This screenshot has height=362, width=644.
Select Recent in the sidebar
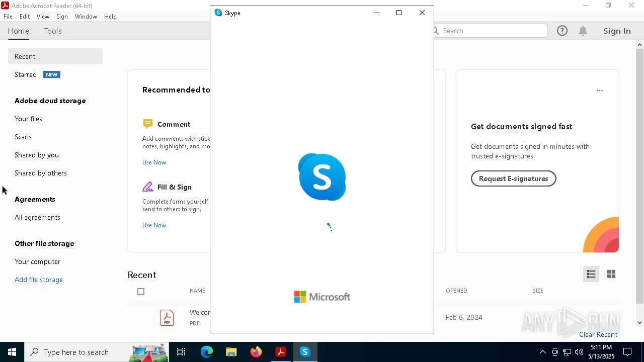tap(55, 56)
